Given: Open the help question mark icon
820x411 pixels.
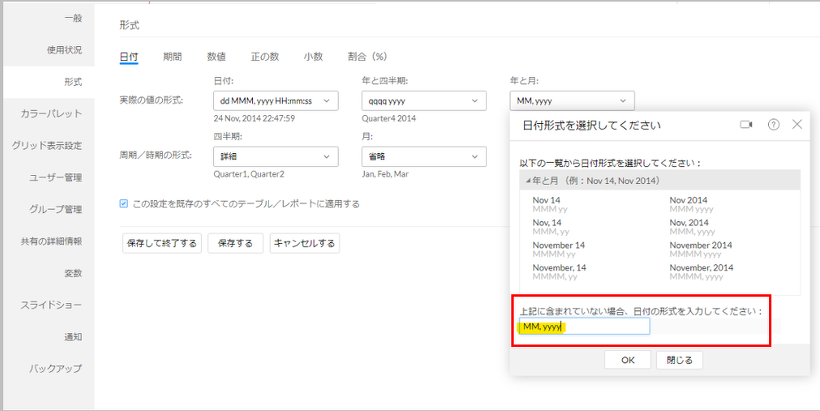Looking at the screenshot, I should click(x=773, y=125).
